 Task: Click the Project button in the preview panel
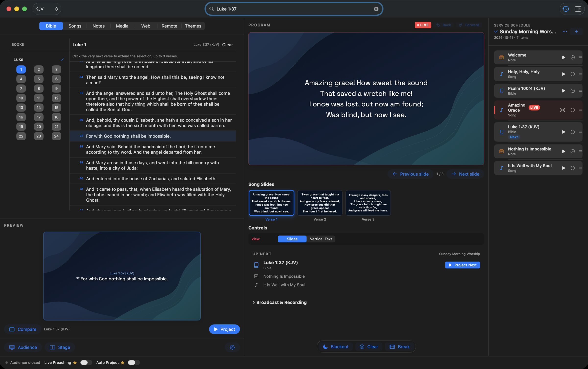pyautogui.click(x=224, y=329)
